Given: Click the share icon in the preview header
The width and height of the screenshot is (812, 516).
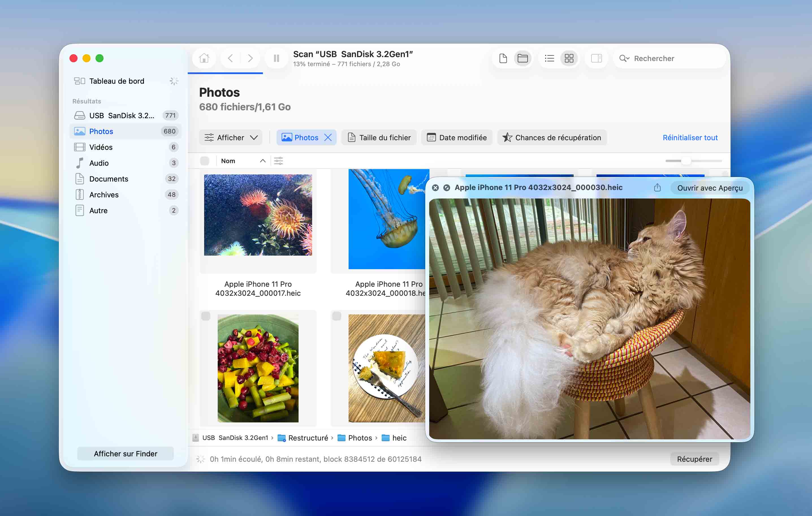Looking at the screenshot, I should pos(657,187).
